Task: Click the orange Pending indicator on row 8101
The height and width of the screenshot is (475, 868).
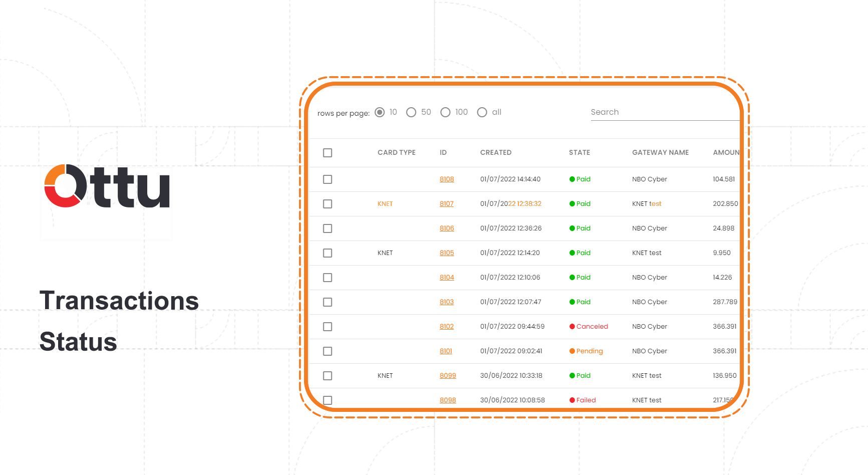Action: click(572, 351)
